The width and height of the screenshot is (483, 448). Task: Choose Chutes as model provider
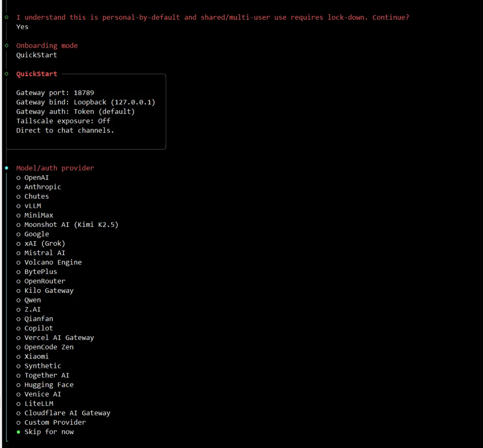[x=33, y=196]
